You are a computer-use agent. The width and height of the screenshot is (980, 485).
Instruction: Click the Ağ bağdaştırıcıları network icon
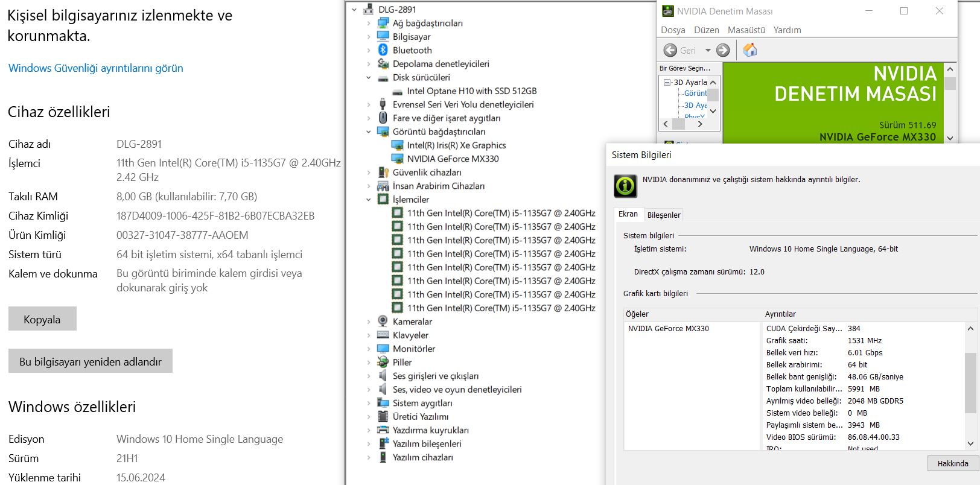(x=383, y=23)
